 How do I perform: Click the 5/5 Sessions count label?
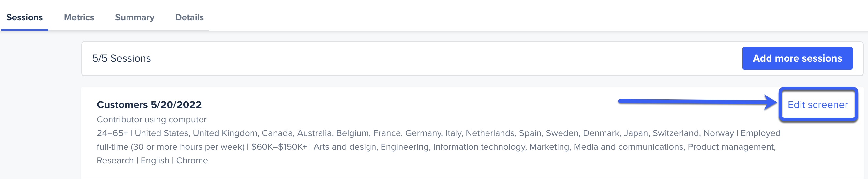coord(122,58)
